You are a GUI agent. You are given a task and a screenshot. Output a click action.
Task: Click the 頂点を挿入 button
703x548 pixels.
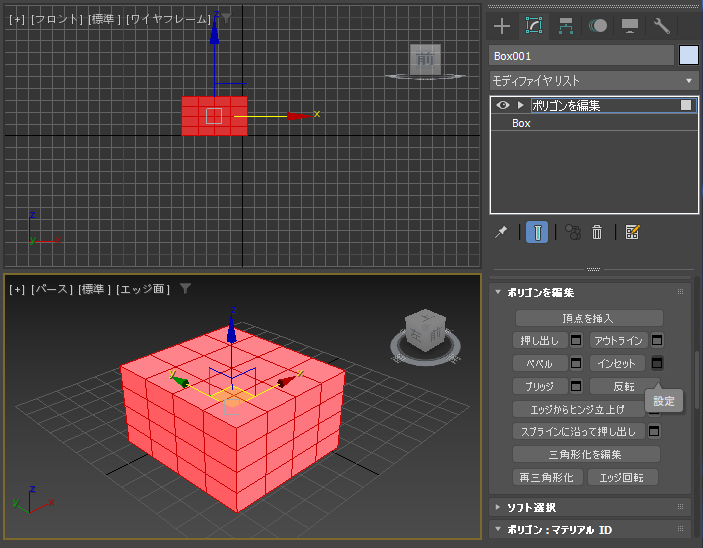(x=589, y=318)
